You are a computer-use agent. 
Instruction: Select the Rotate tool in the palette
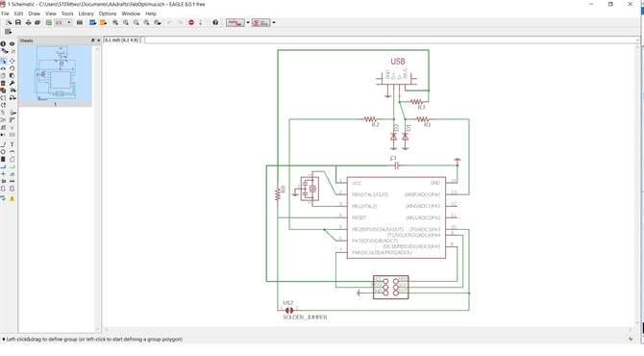[12, 68]
